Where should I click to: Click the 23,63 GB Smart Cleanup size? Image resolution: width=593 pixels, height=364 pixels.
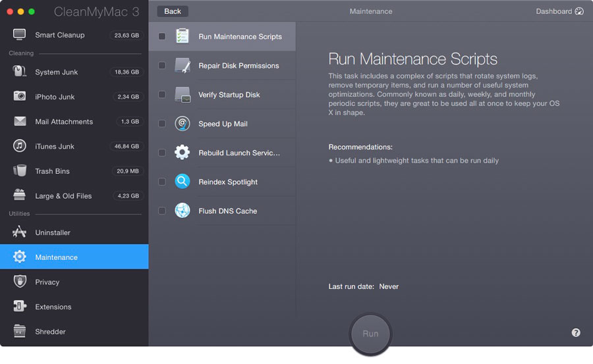click(x=127, y=35)
